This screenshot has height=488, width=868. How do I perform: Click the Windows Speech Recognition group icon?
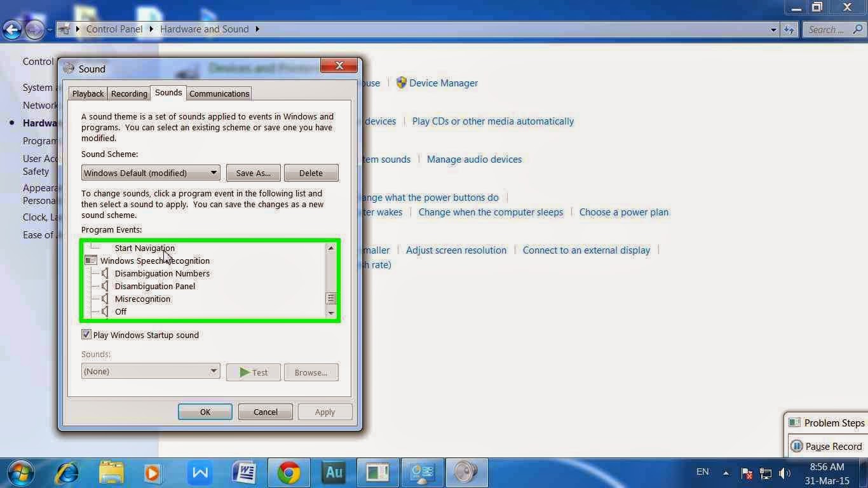[91, 261]
